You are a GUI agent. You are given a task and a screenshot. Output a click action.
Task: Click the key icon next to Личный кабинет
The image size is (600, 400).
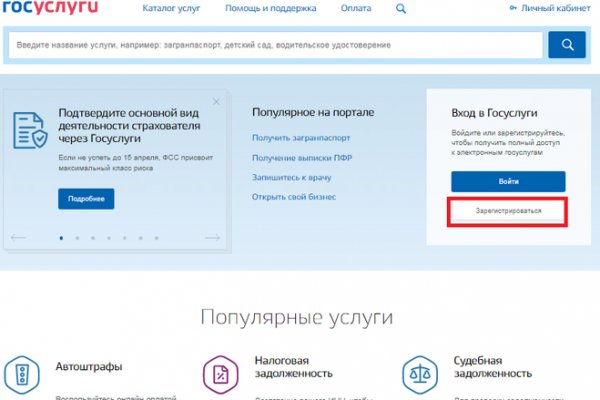click(x=514, y=9)
